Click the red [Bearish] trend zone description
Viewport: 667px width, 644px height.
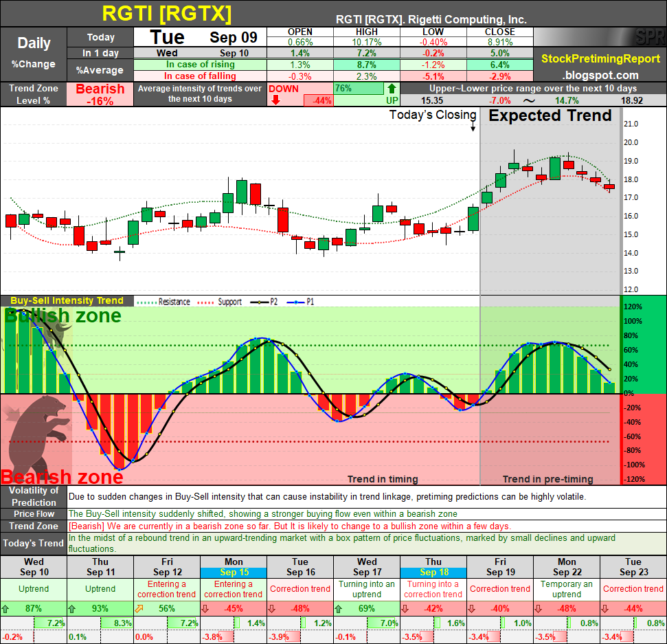(x=290, y=526)
